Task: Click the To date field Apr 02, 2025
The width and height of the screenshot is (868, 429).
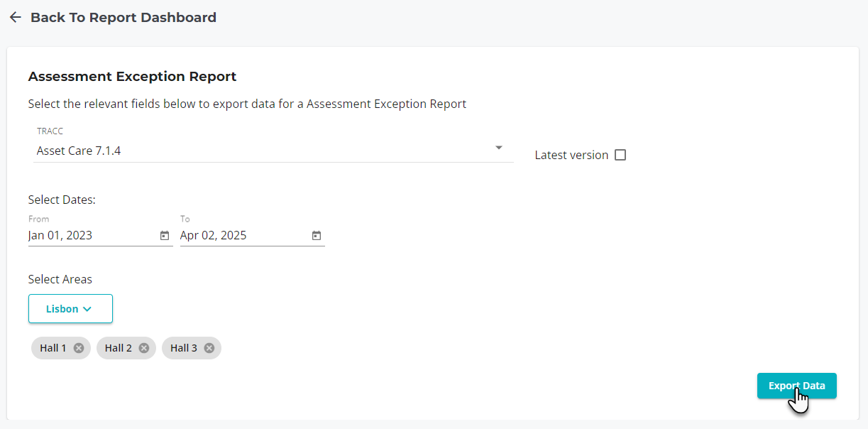Action: pyautogui.click(x=252, y=236)
